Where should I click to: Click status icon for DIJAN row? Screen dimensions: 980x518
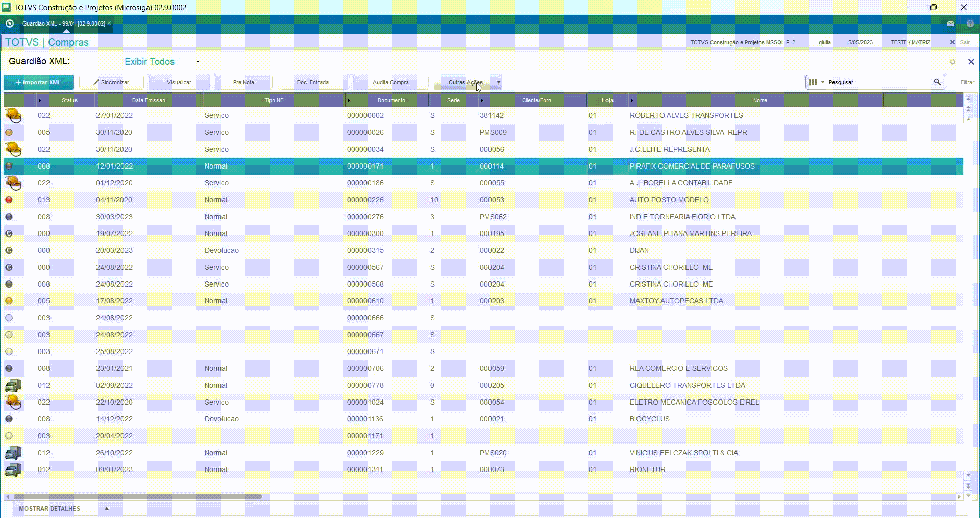[x=9, y=250]
